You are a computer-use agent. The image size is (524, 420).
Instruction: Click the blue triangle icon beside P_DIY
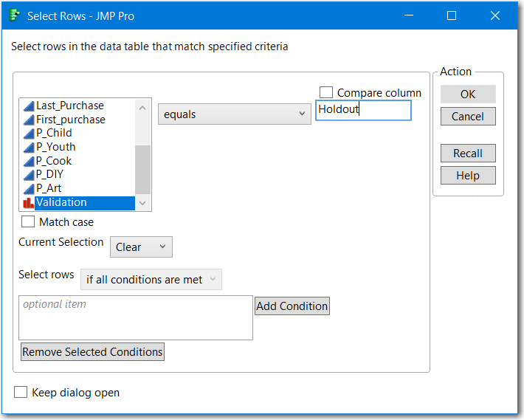click(x=29, y=175)
